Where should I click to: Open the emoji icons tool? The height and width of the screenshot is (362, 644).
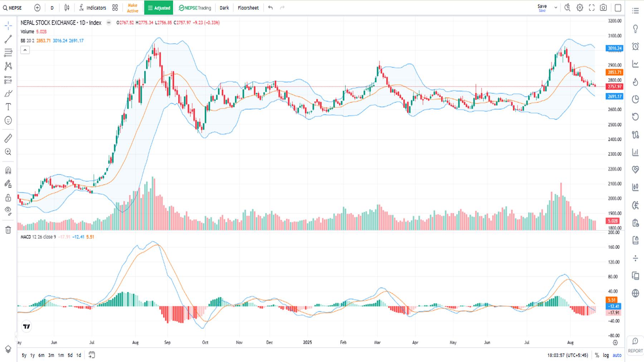(8, 121)
